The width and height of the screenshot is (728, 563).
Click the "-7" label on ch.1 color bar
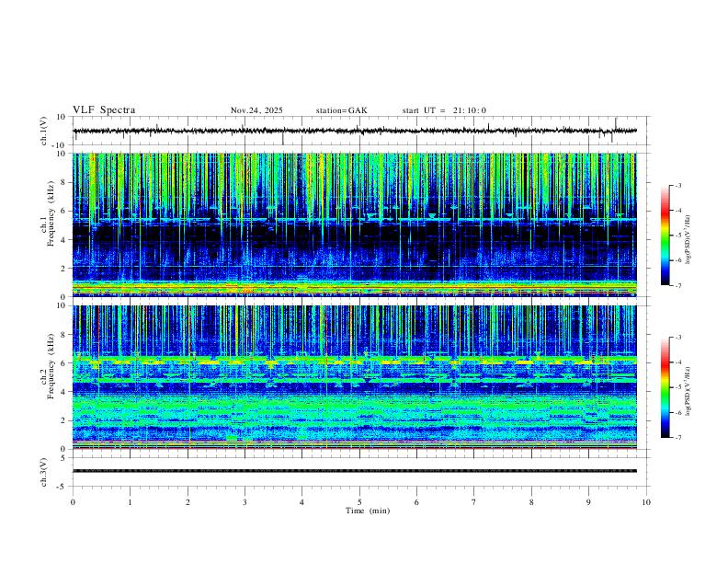point(678,285)
